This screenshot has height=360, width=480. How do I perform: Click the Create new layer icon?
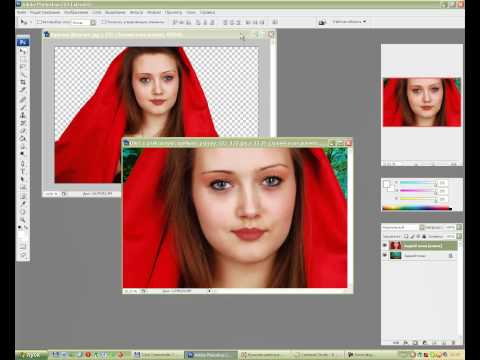(x=444, y=342)
